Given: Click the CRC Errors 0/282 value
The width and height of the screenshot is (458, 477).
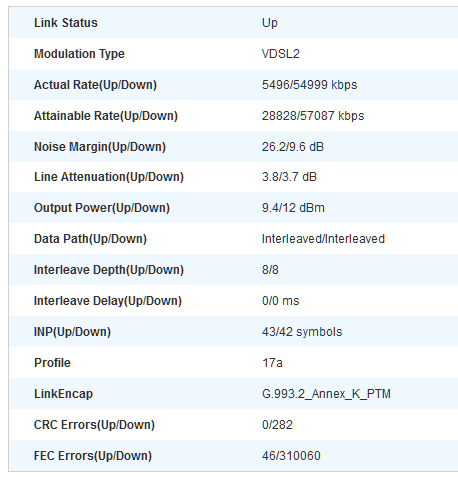Looking at the screenshot, I should [277, 425].
